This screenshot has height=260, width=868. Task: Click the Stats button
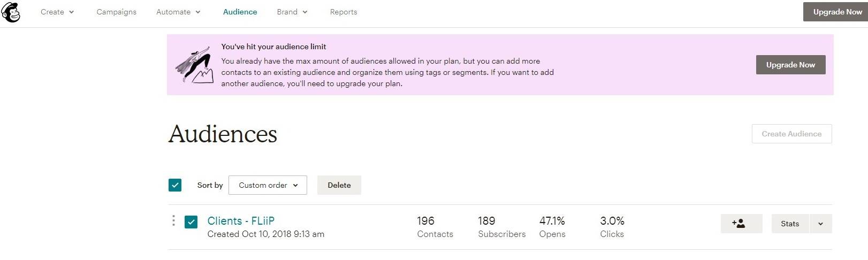[x=790, y=224]
